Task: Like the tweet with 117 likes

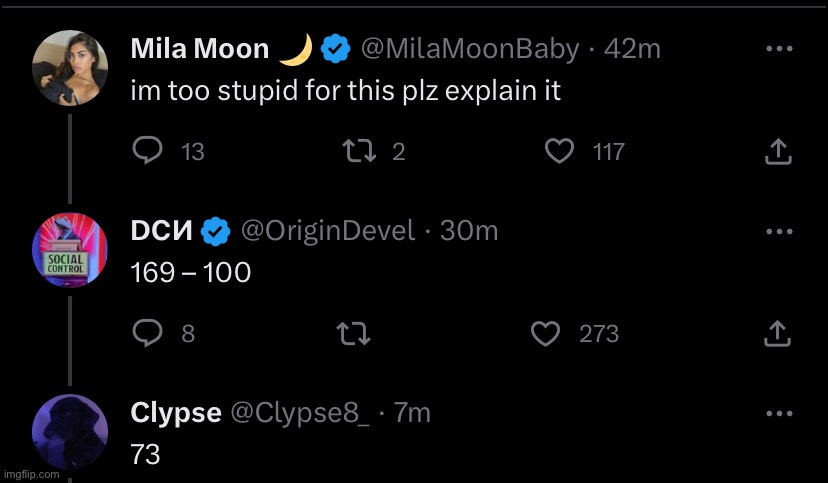Action: 559,151
